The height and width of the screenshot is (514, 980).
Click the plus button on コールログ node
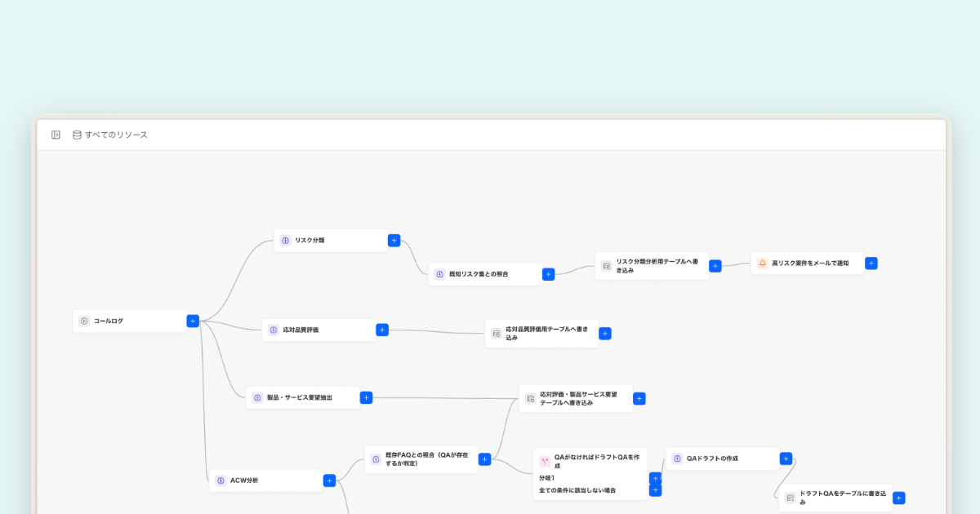[193, 321]
